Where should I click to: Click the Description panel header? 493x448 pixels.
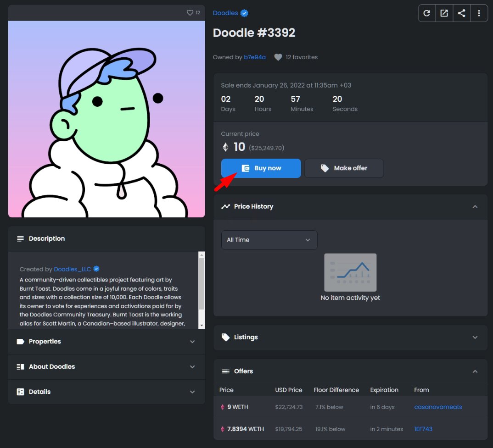click(106, 239)
